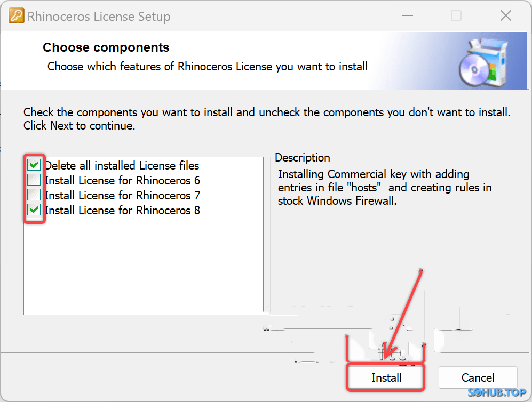Uncheck the Delete all installed License files checkbox
Image resolution: width=532 pixels, height=402 pixels.
coord(35,165)
